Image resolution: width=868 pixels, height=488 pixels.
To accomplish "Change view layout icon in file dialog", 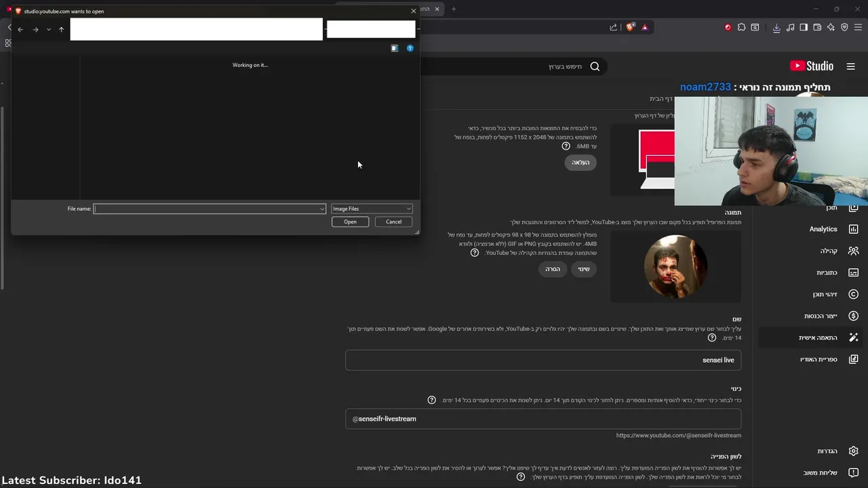I will 395,48.
